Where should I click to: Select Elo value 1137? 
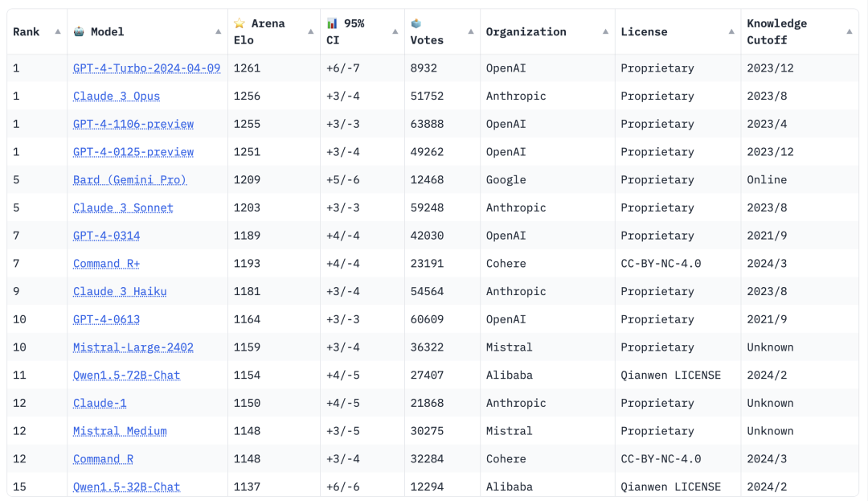(x=247, y=487)
